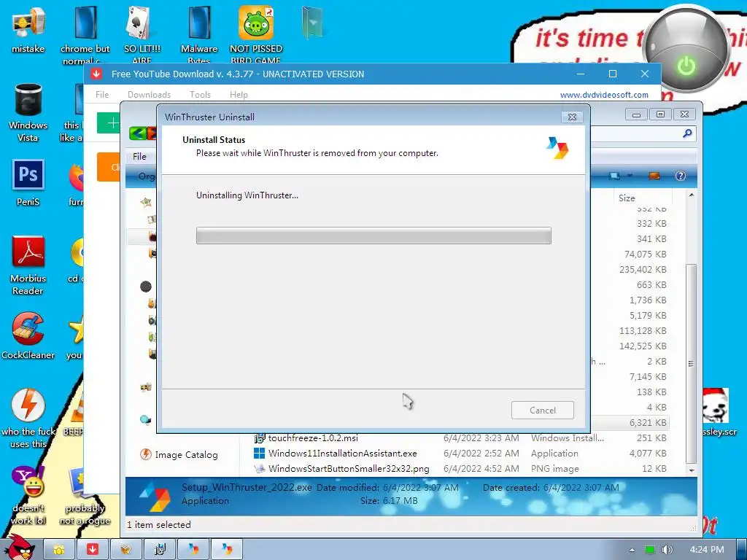Click the explorer vertical scrollbar thumb

click(691, 363)
